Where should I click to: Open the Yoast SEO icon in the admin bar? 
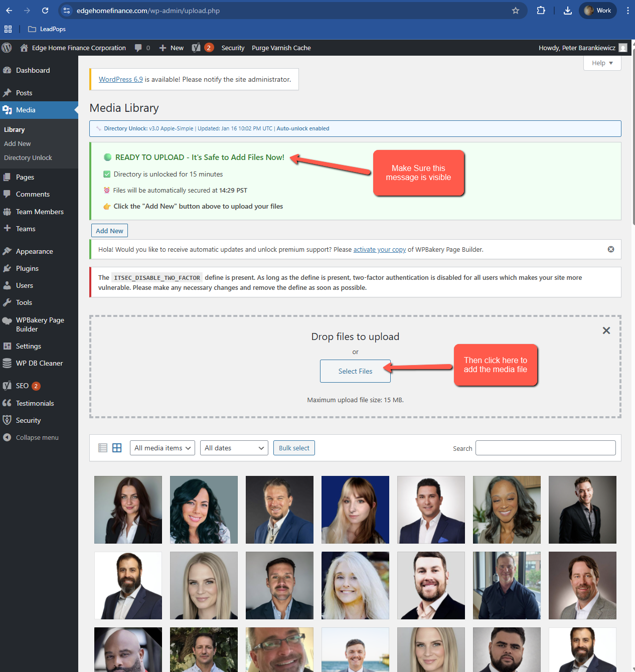click(x=202, y=48)
